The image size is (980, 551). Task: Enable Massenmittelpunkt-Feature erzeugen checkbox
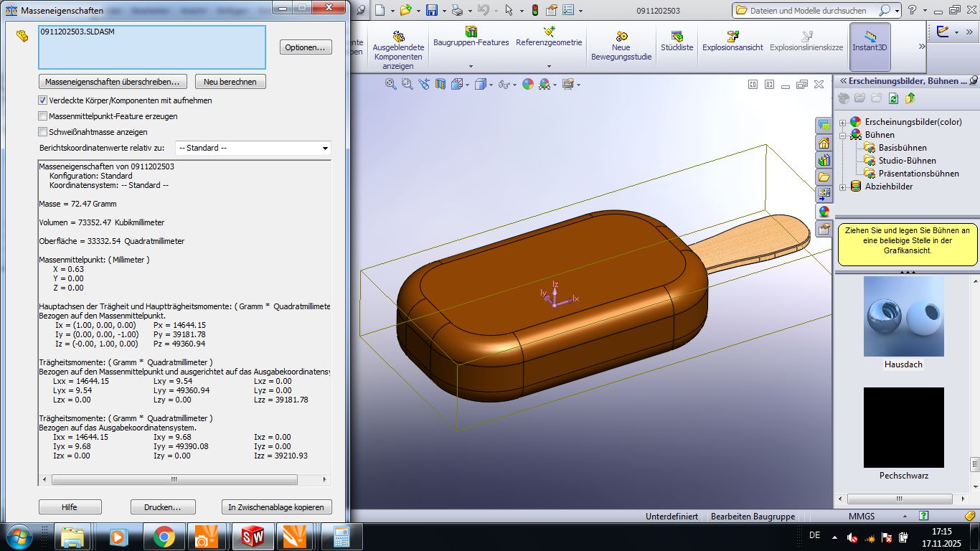pyautogui.click(x=42, y=116)
